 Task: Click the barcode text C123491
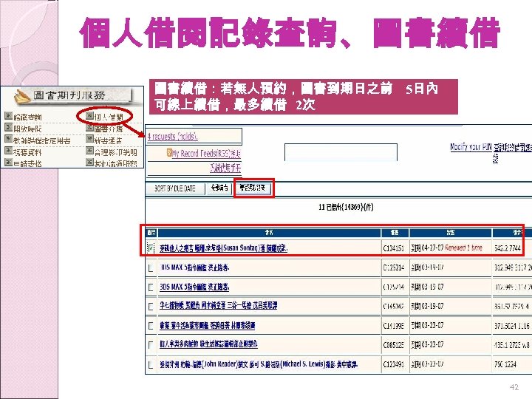click(394, 365)
